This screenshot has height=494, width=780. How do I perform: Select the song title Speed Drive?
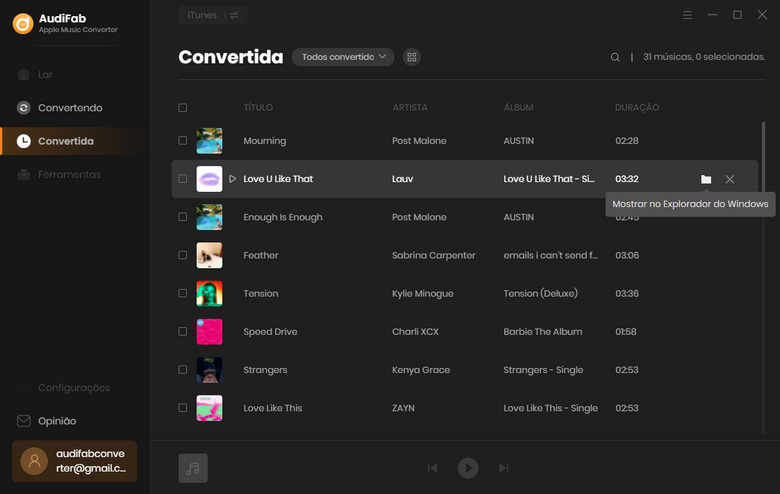270,332
